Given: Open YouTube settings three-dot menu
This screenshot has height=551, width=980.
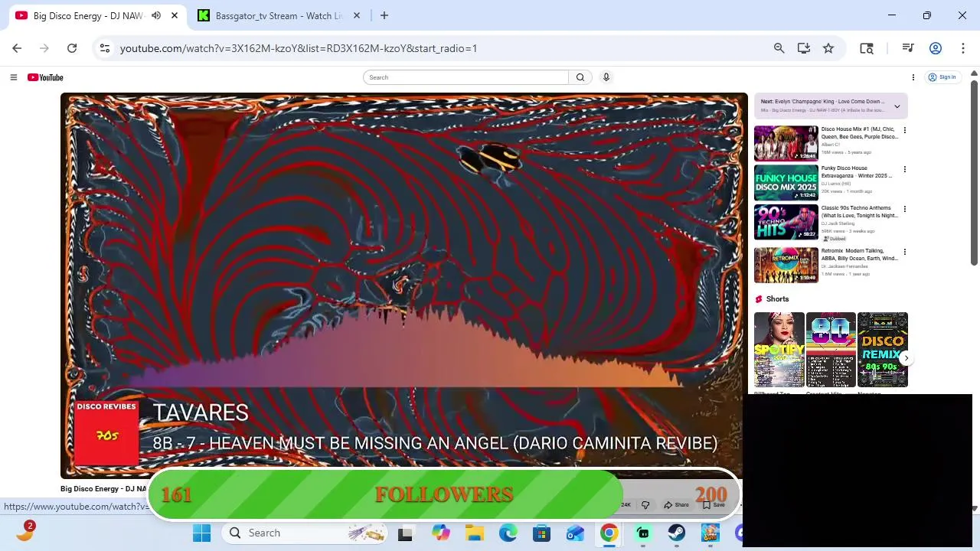Looking at the screenshot, I should click(x=913, y=77).
